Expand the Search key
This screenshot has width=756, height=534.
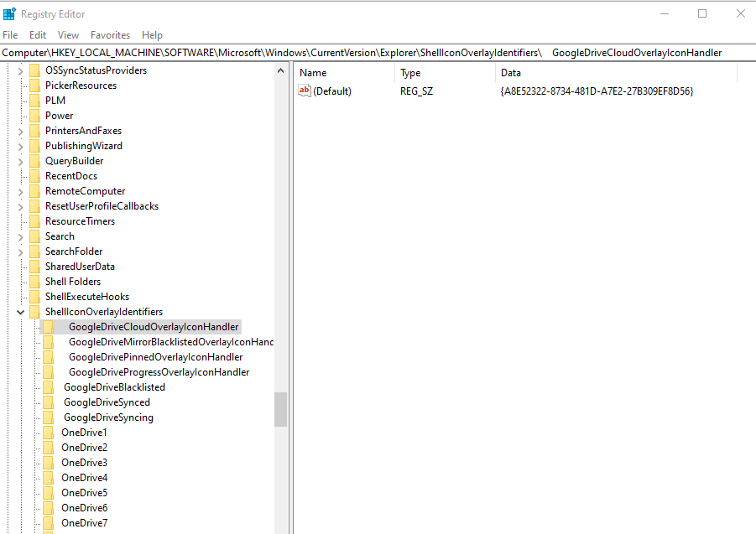coord(20,237)
